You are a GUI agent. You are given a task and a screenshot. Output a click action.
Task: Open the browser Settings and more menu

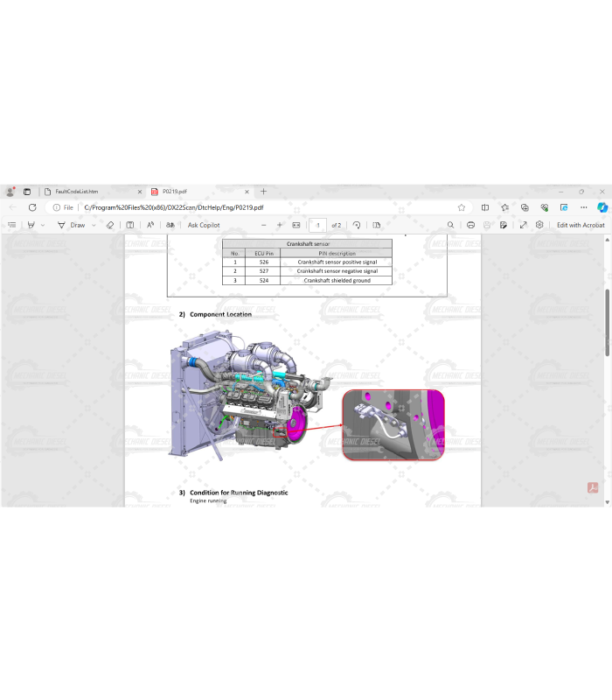pyautogui.click(x=584, y=207)
